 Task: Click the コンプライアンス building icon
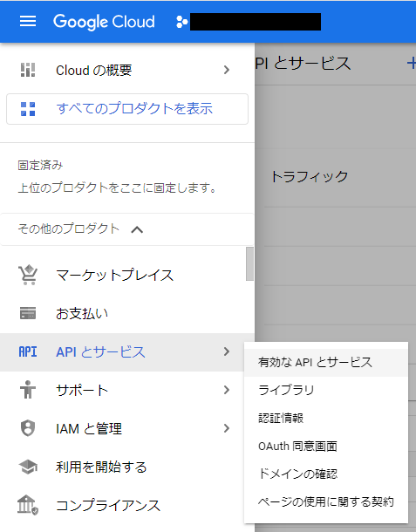pos(28,505)
